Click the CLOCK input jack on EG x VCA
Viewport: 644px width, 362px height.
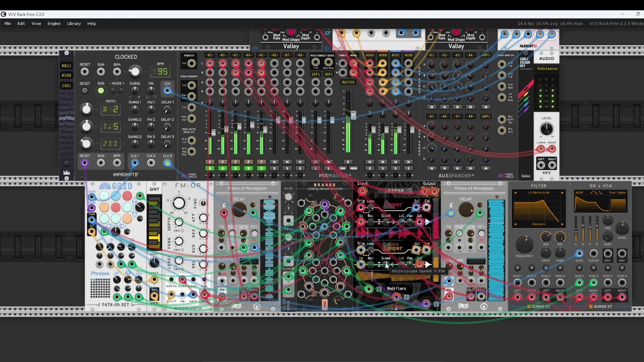click(x=593, y=254)
